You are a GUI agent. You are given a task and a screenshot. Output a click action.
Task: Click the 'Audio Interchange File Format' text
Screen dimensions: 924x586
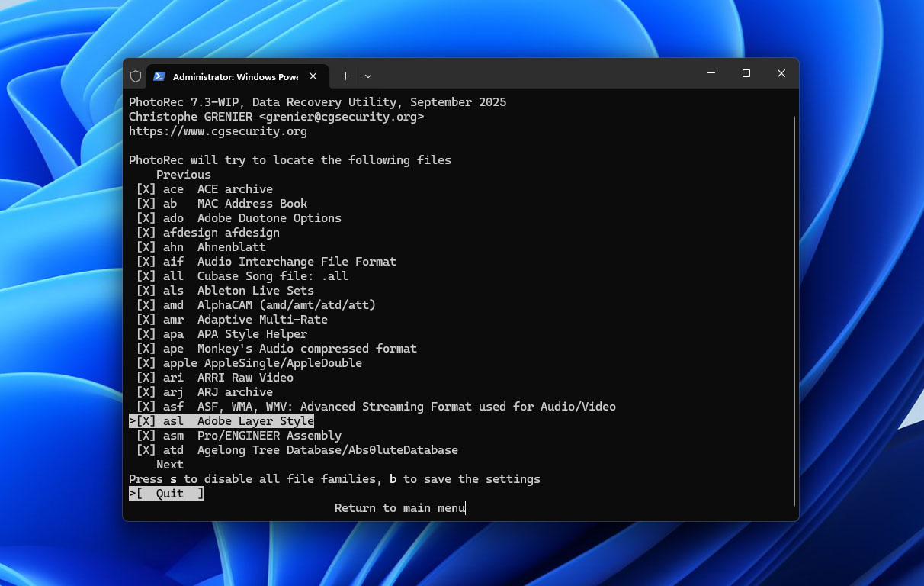coord(297,262)
